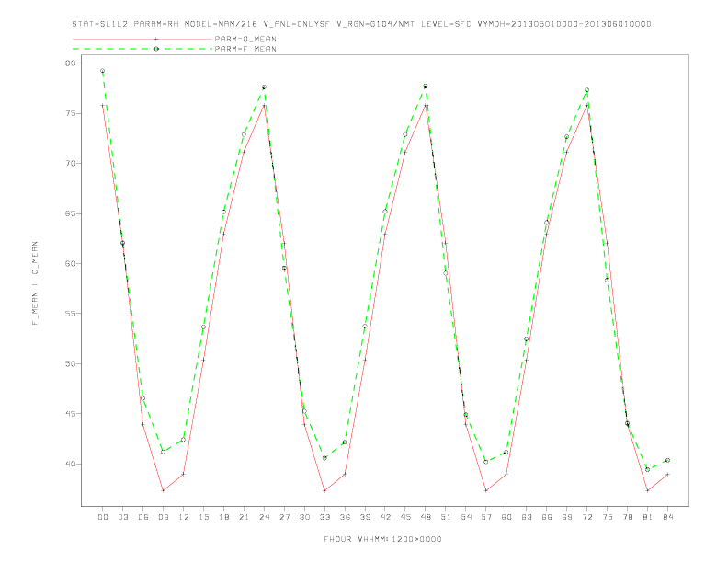Click forecast hour 48 on the horizontal axis

[426, 517]
